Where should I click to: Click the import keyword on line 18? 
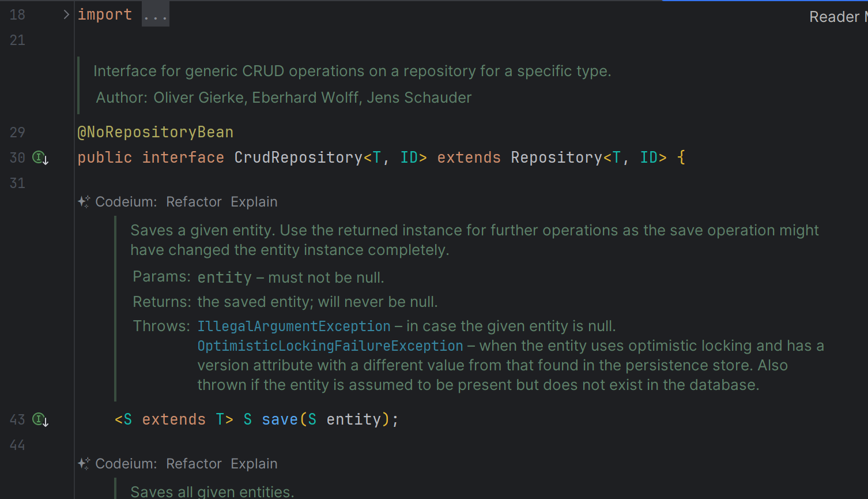[x=105, y=14]
